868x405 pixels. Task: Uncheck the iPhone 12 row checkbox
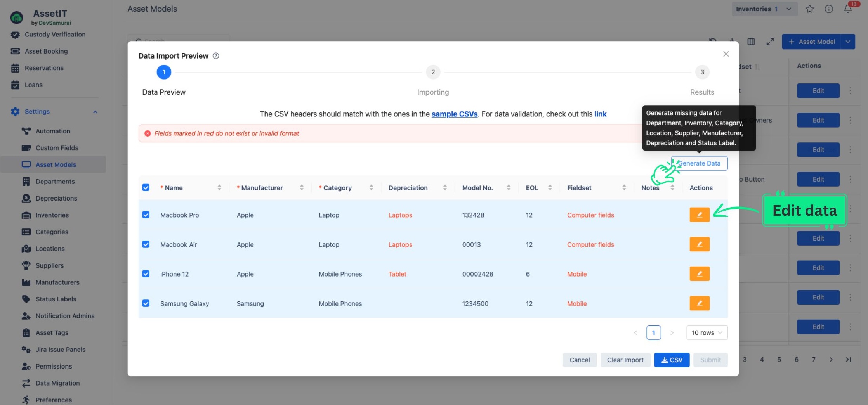[146, 274]
